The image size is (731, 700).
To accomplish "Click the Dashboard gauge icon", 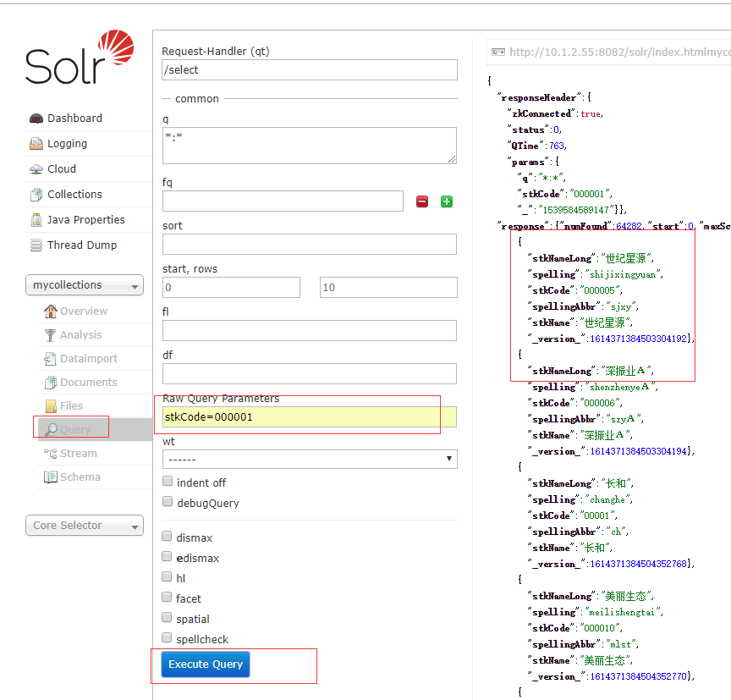I will [36, 119].
